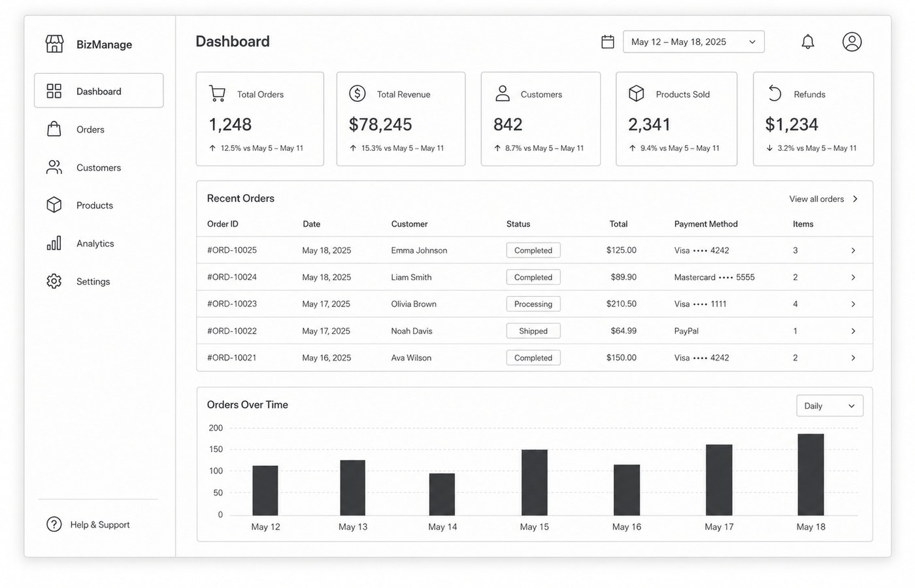Expand order #ORD-10025 row chevron
This screenshot has width=915, height=588.
853,250
